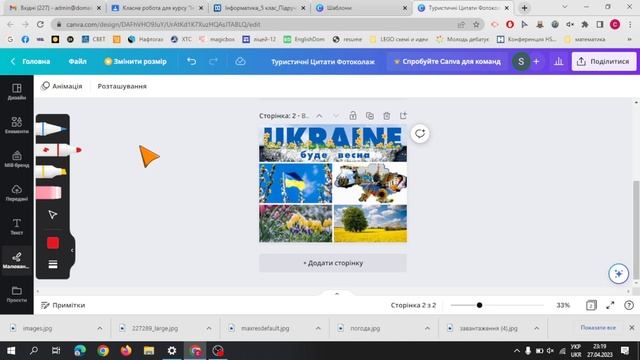Move page 2 up with chevron

click(319, 116)
